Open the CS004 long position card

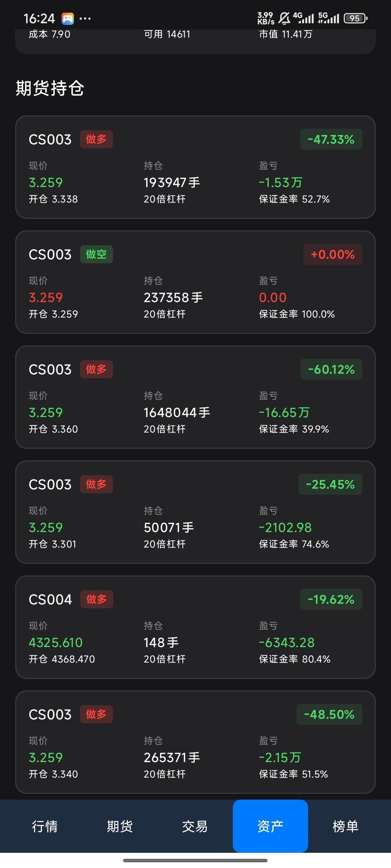(x=195, y=627)
